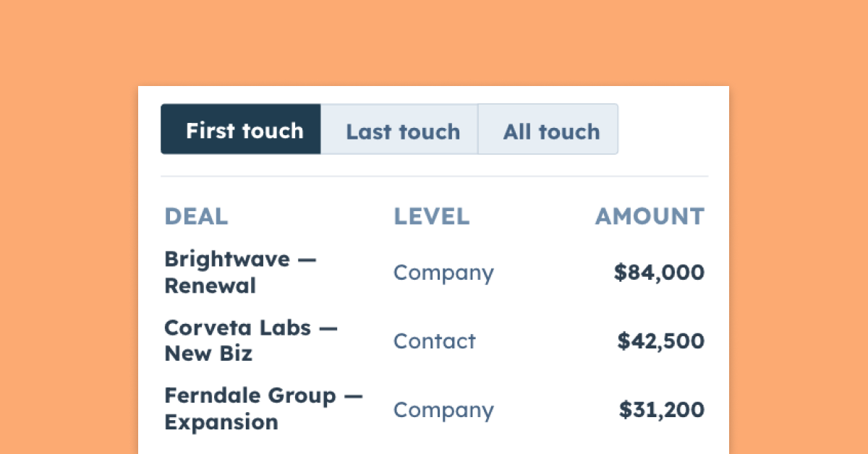
Task: Open the Brightwave — Renewal deal
Action: [x=240, y=273]
